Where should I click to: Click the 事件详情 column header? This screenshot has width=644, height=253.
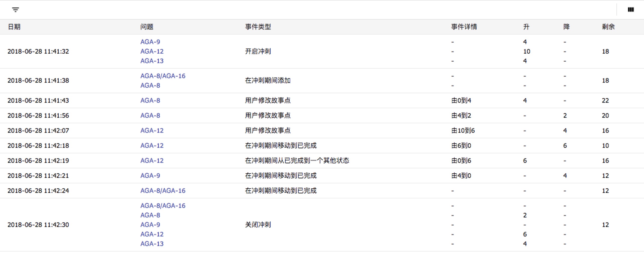464,27
